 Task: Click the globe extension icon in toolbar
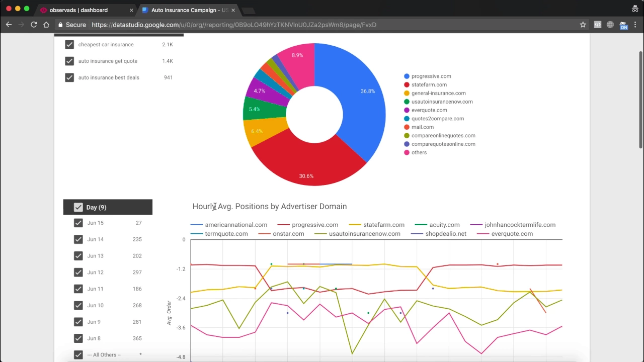(x=610, y=25)
